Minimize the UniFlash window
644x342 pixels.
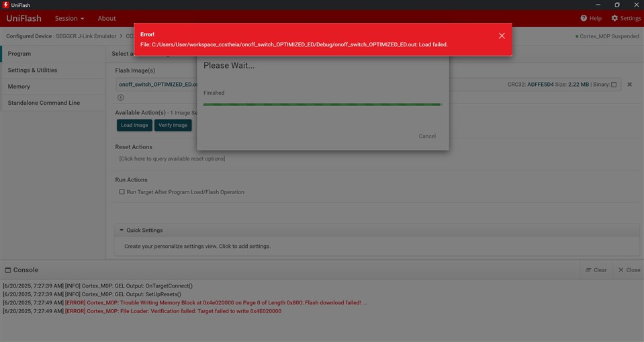pos(598,5)
